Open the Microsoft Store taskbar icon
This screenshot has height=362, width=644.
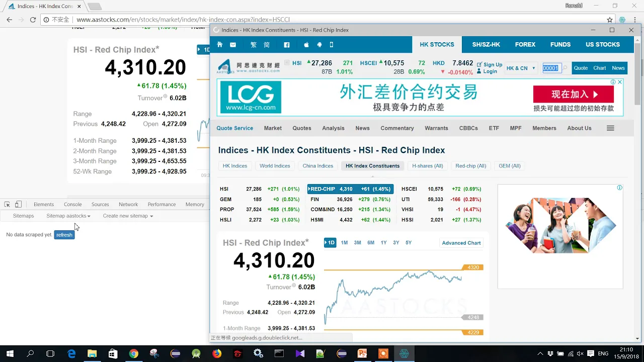click(113, 353)
